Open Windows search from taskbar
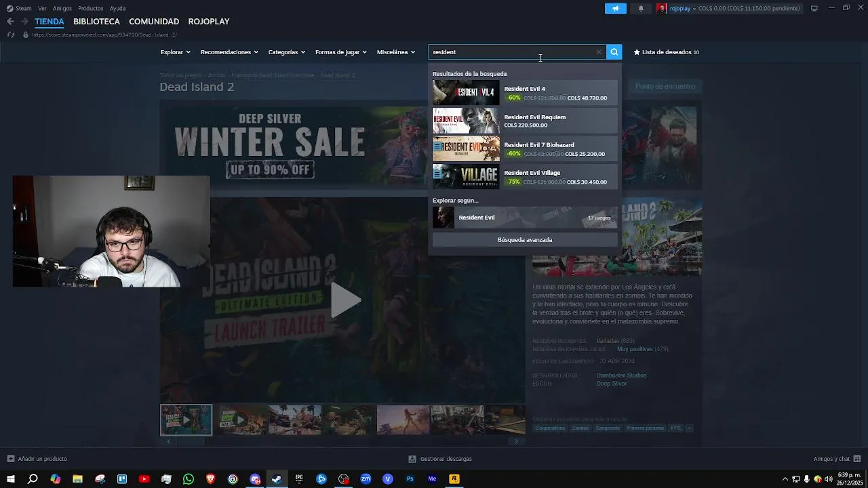The width and height of the screenshot is (868, 488). pos(33,479)
